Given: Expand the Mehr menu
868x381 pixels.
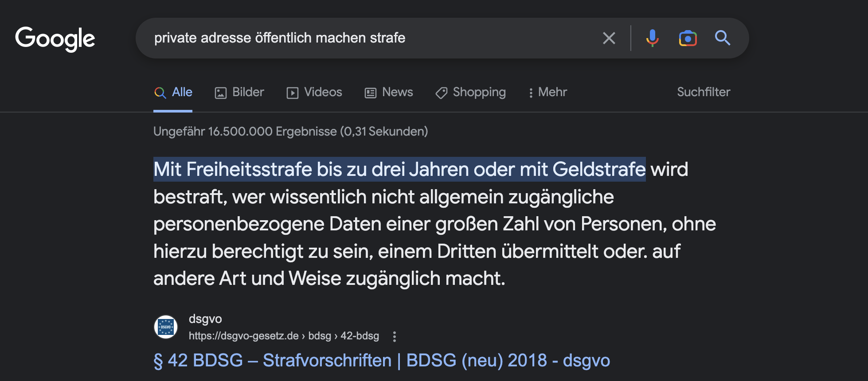Looking at the screenshot, I should pos(548,92).
